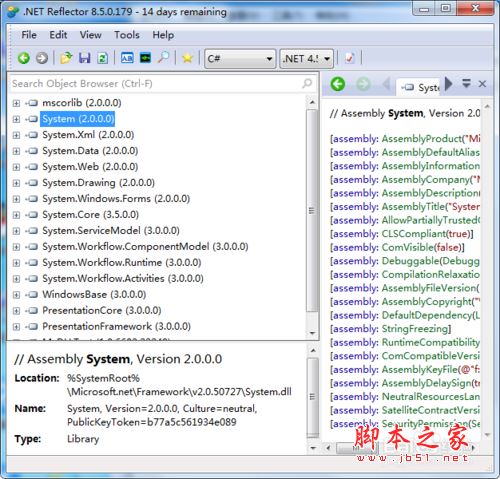500x479 pixels.
Task: Select the highlighted System (2.0.0.0) tree item
Action: coord(78,119)
